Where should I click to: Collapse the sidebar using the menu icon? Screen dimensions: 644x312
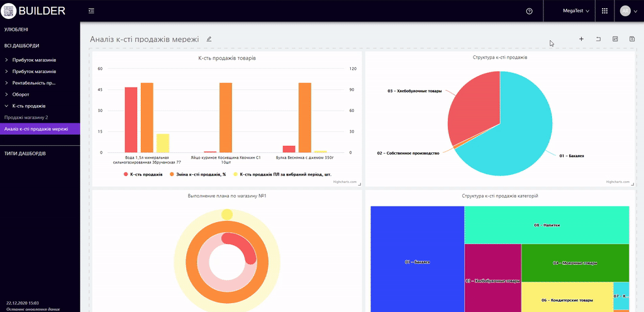coord(91,11)
